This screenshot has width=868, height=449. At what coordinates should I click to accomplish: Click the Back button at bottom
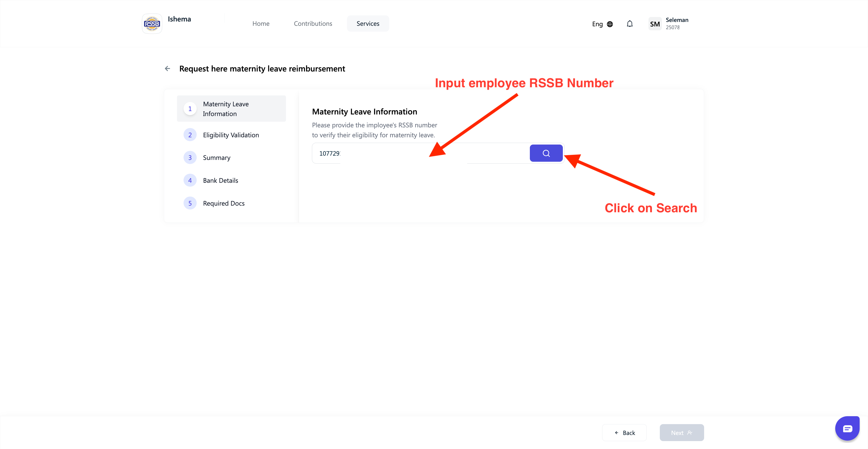pos(624,432)
